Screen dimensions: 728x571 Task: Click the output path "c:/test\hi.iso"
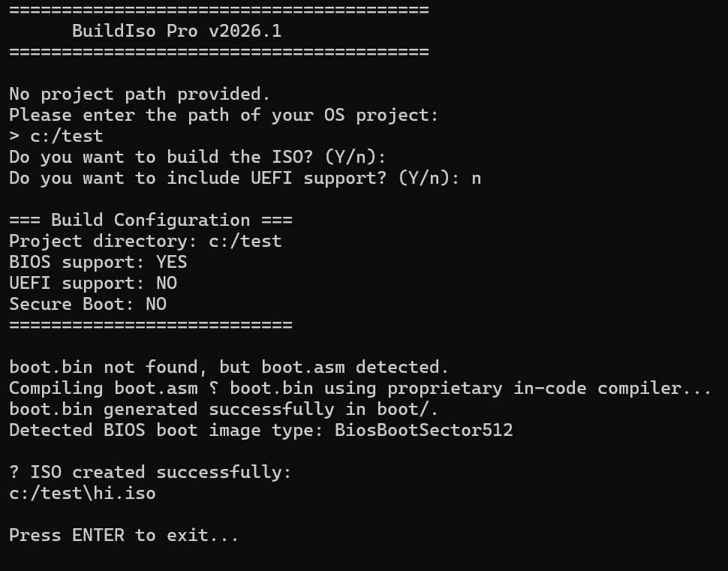83,493
